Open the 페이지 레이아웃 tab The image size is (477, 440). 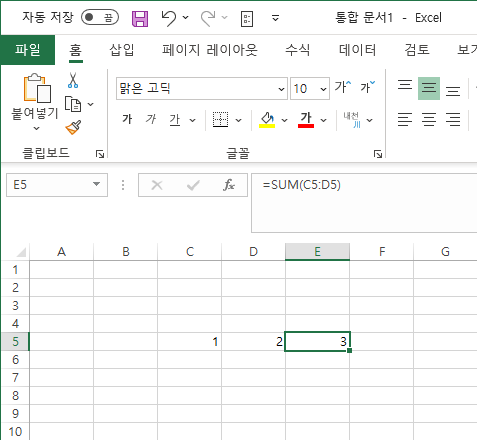click(210, 50)
